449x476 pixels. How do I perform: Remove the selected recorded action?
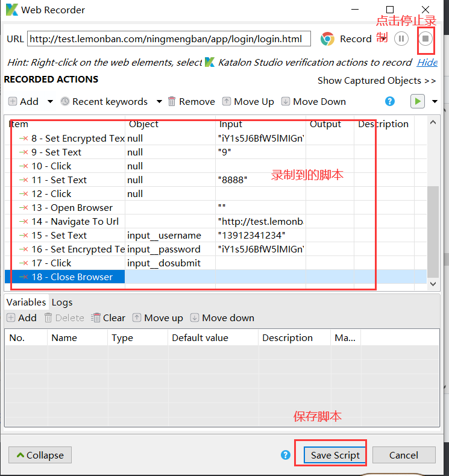[x=191, y=101]
